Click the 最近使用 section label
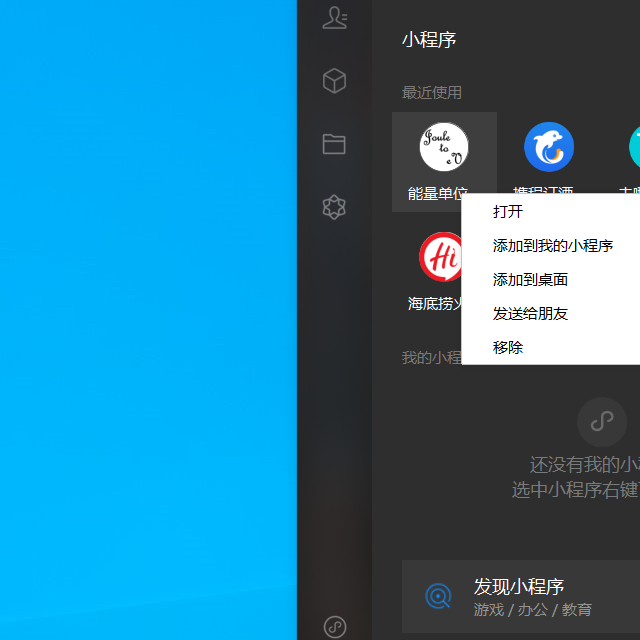Screen dimensions: 640x640 coord(432,93)
